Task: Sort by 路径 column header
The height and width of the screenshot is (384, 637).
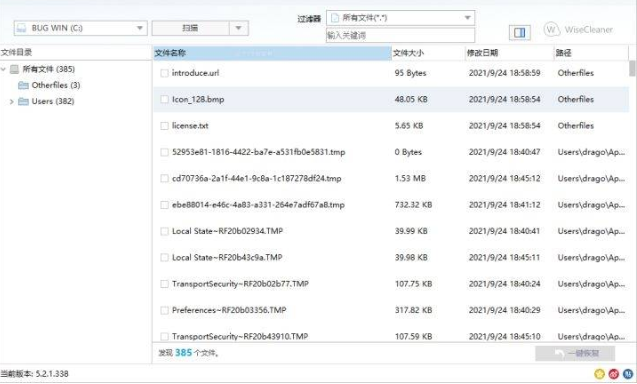Action: (591, 53)
